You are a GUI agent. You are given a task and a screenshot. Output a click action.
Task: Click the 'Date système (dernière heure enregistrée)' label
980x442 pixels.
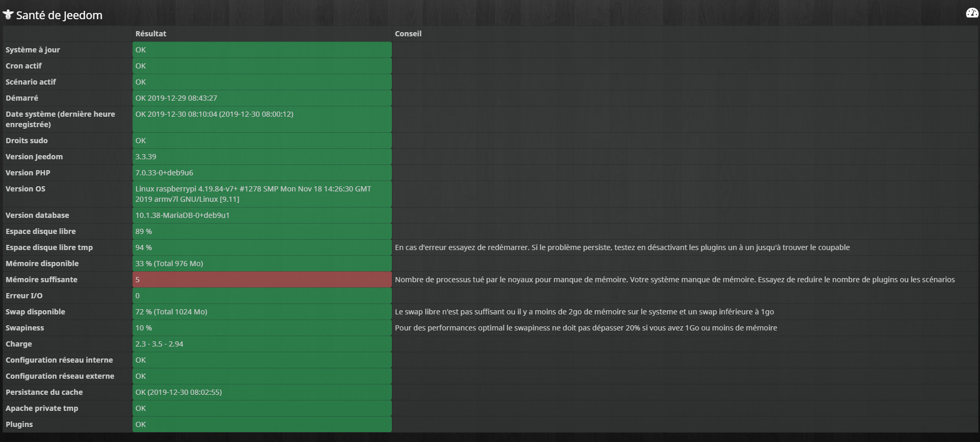60,119
